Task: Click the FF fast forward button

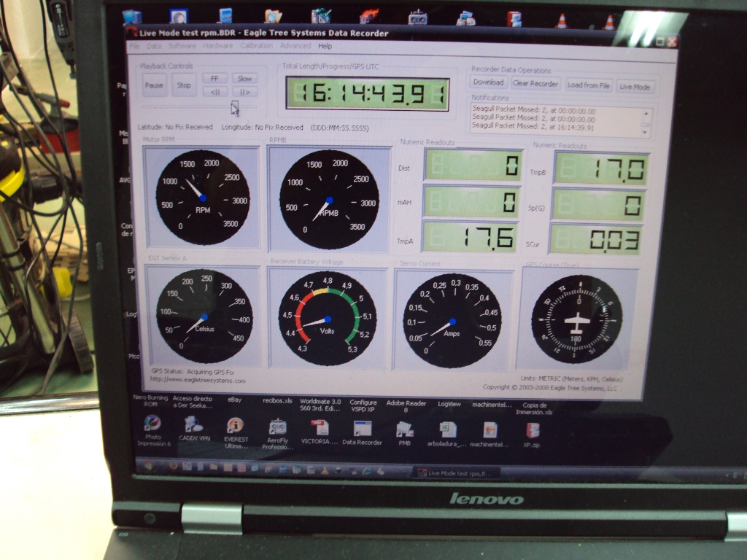Action: [x=214, y=79]
